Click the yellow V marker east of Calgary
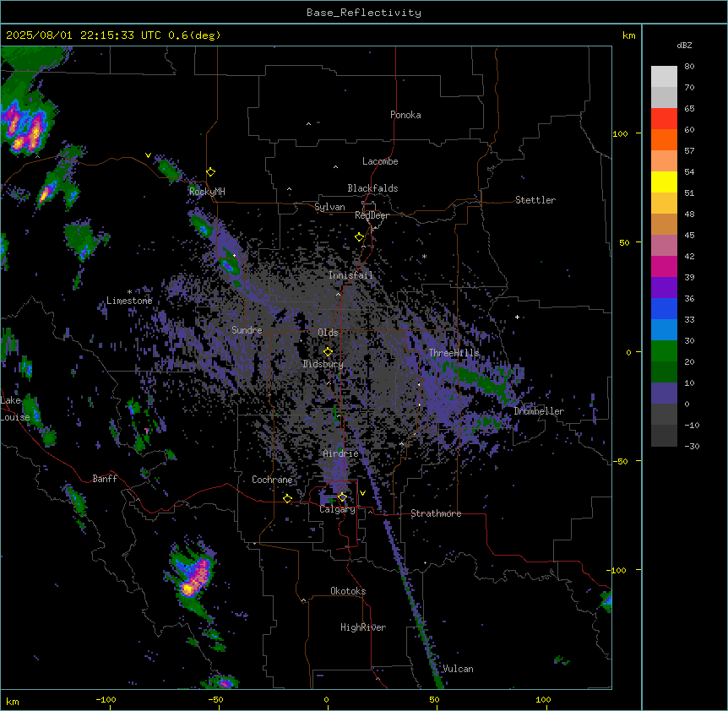The width and height of the screenshot is (728, 711). click(362, 493)
